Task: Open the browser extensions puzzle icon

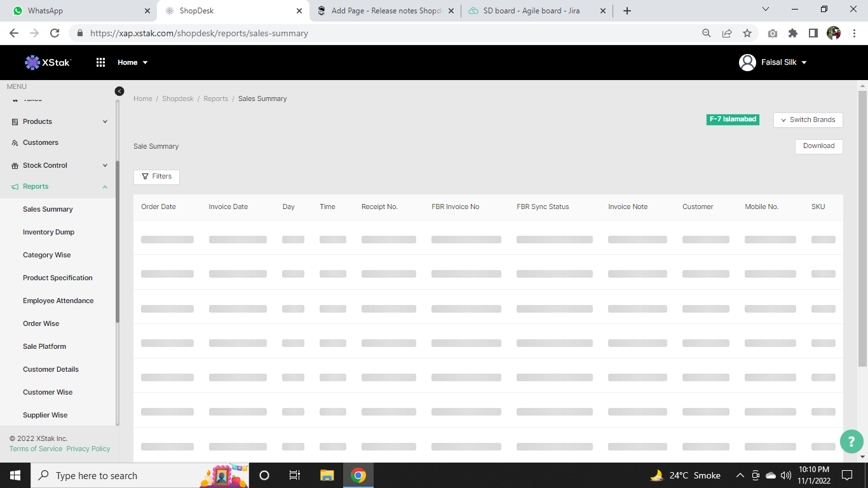Action: click(792, 33)
